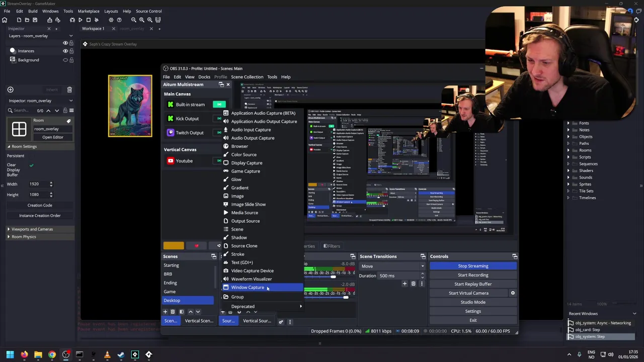Select Window Capture from source menu

263,288
